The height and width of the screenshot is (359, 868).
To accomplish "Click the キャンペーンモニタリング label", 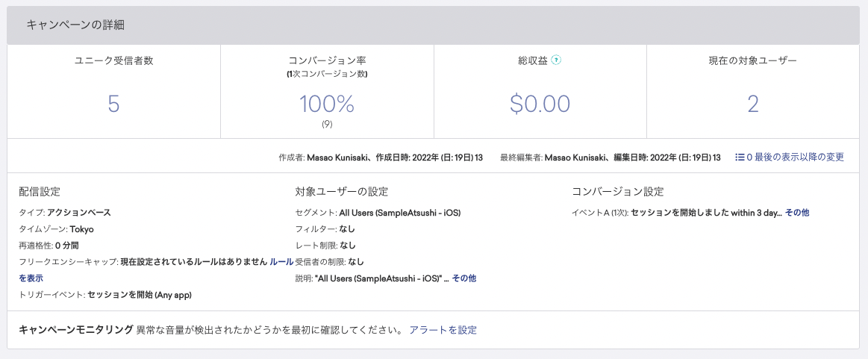I will [x=76, y=330].
